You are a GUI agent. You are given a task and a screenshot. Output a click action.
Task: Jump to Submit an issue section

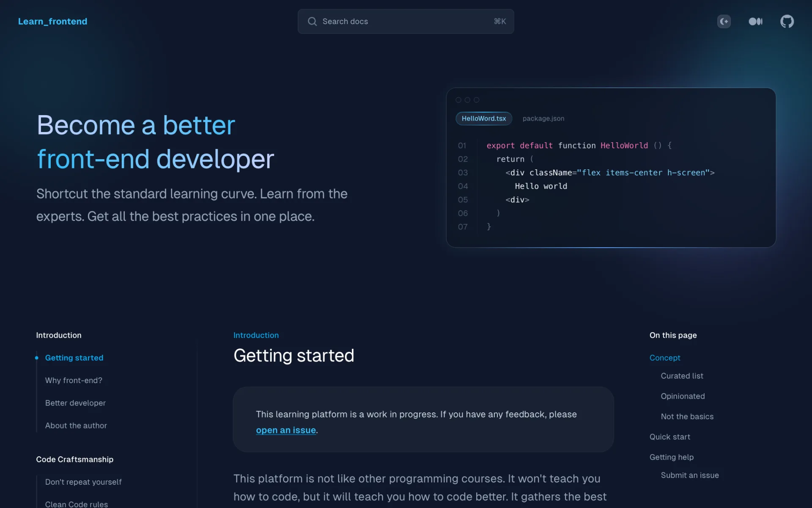tap(690, 475)
